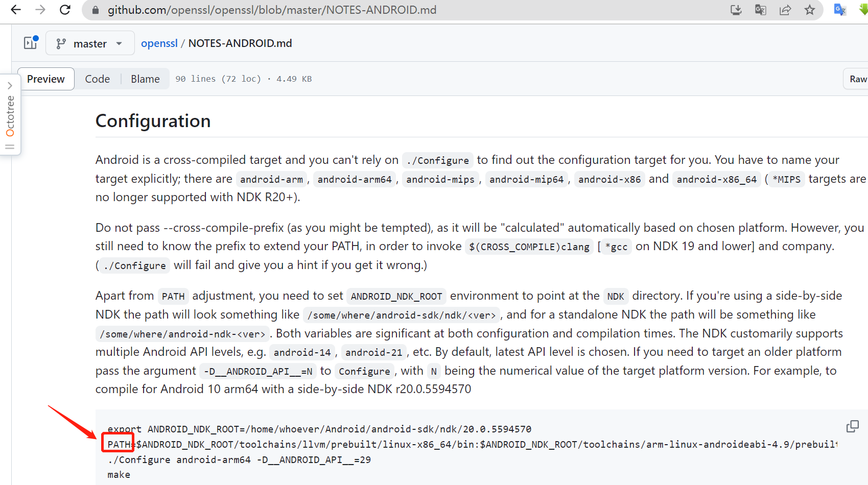
Task: Click the NOTES-ANDROID.md filename in breadcrumb
Action: (x=240, y=43)
